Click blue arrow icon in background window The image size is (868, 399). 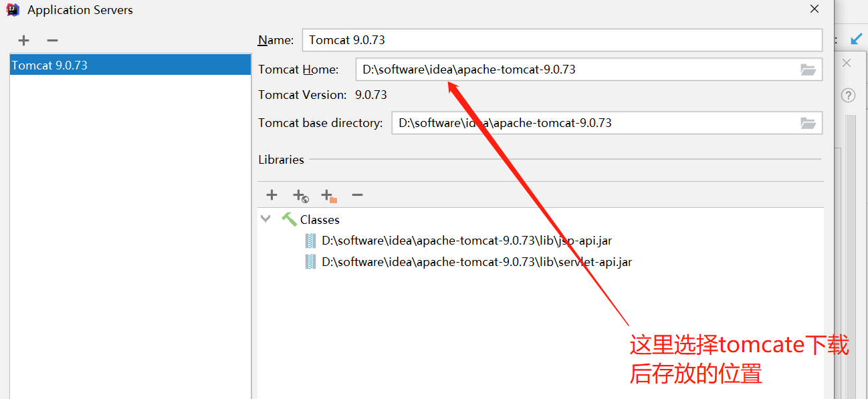(857, 39)
